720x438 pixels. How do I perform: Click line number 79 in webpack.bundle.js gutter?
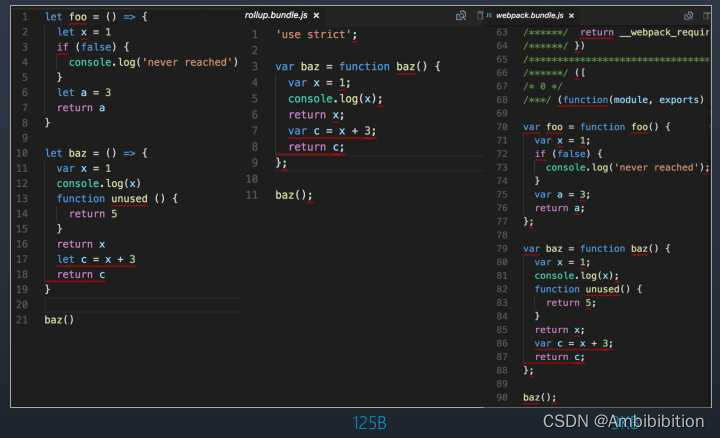click(502, 249)
